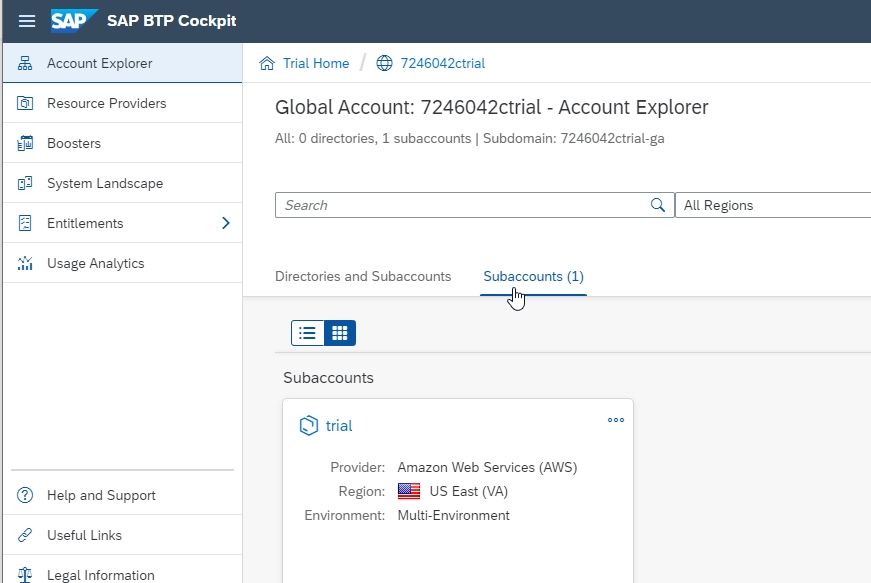
Task: Click the US flag icon in Region
Action: 409,491
